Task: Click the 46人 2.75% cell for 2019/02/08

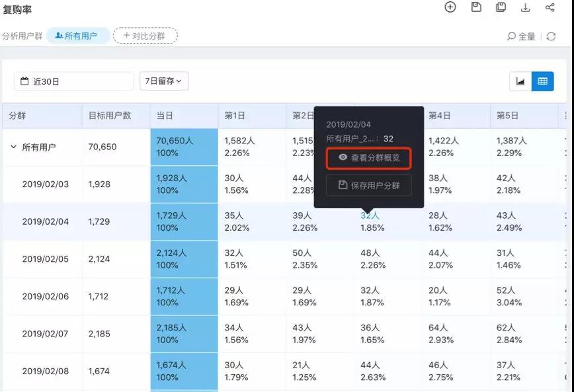Action: point(456,371)
